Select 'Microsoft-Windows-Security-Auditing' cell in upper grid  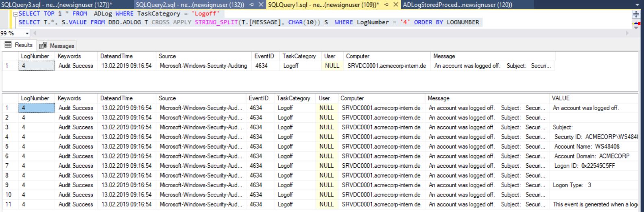click(x=203, y=66)
